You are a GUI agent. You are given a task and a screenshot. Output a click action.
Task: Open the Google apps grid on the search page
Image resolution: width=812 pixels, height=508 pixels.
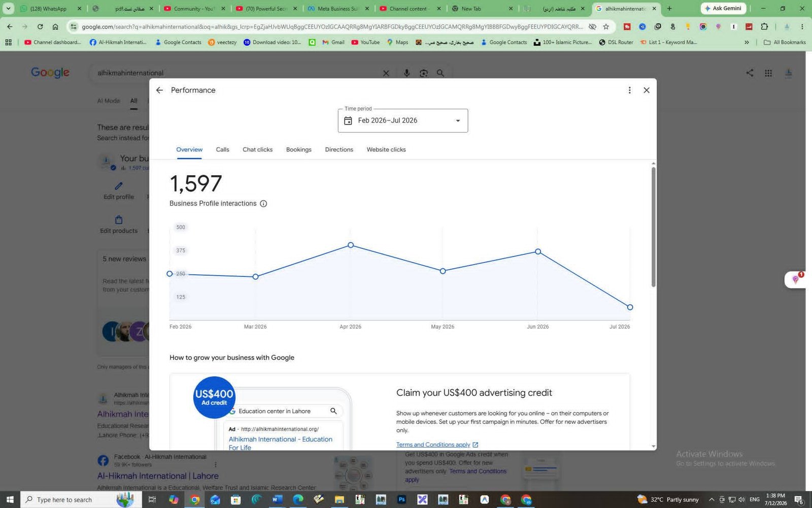pyautogui.click(x=768, y=73)
